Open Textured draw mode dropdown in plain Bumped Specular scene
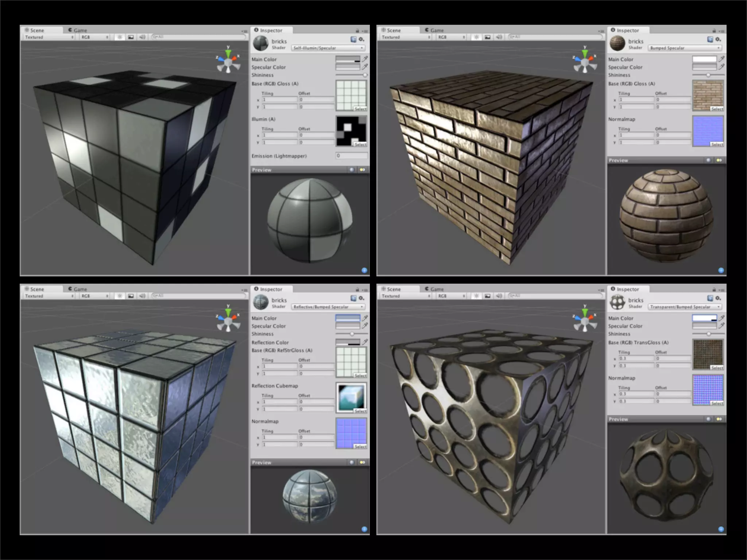Screen dimensions: 747x560 point(406,37)
